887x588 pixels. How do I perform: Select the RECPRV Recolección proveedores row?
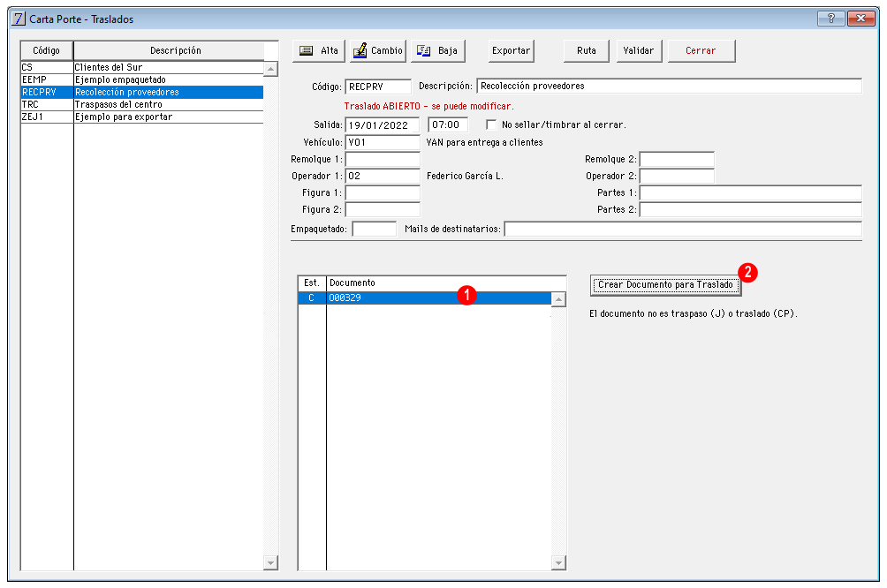(142, 92)
